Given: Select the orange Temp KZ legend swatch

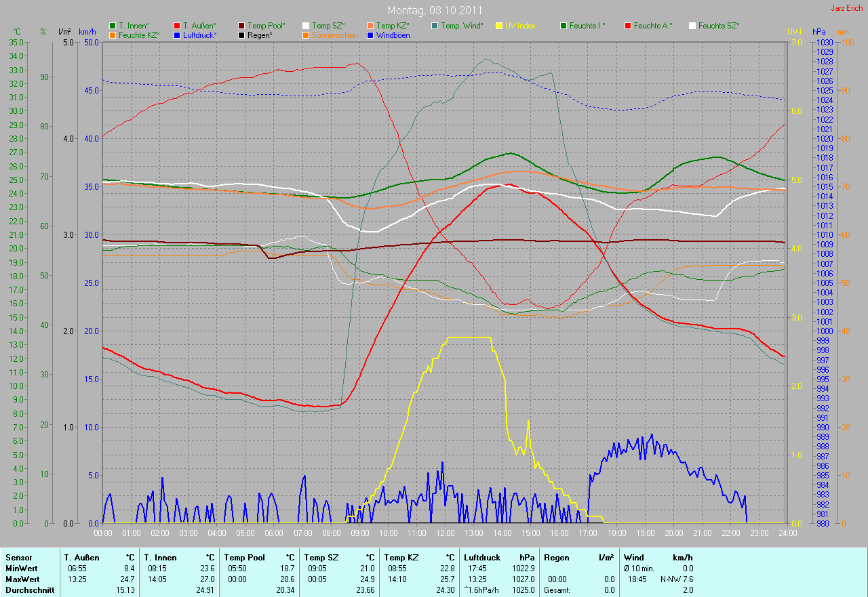Looking at the screenshot, I should click(x=370, y=26).
